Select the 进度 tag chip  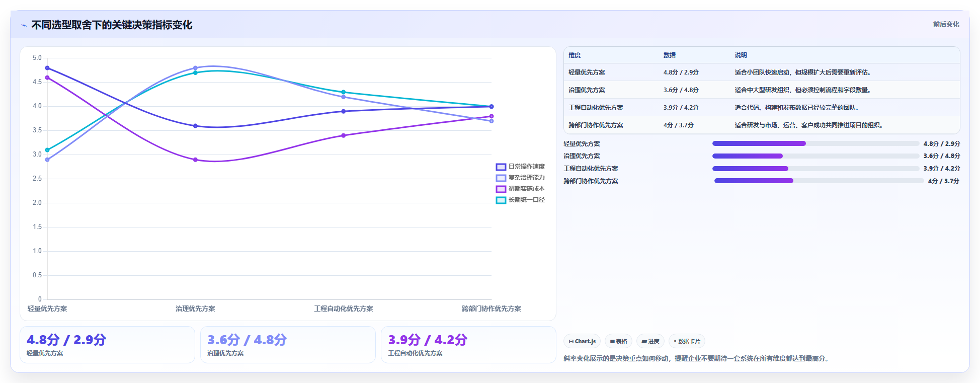[x=650, y=341]
